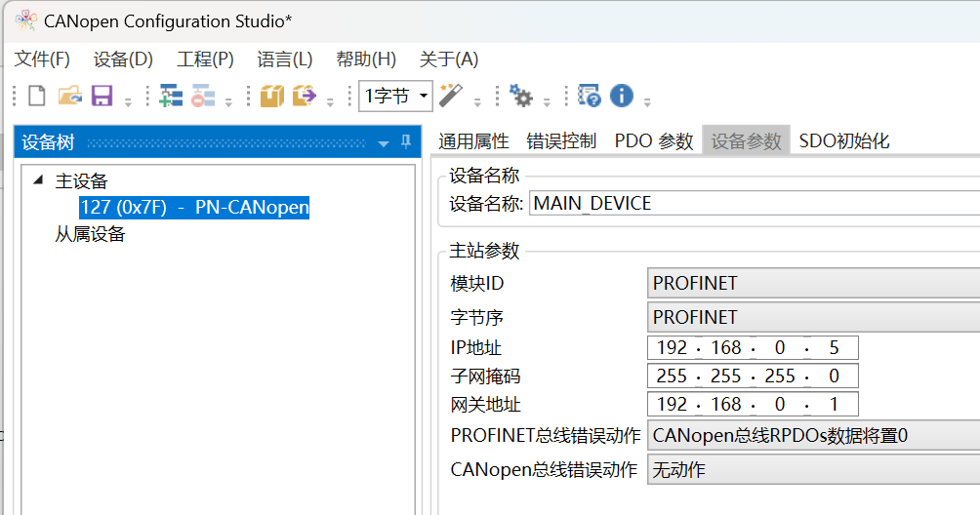Open toolbar overflow arrow after the save icon

pos(128,102)
